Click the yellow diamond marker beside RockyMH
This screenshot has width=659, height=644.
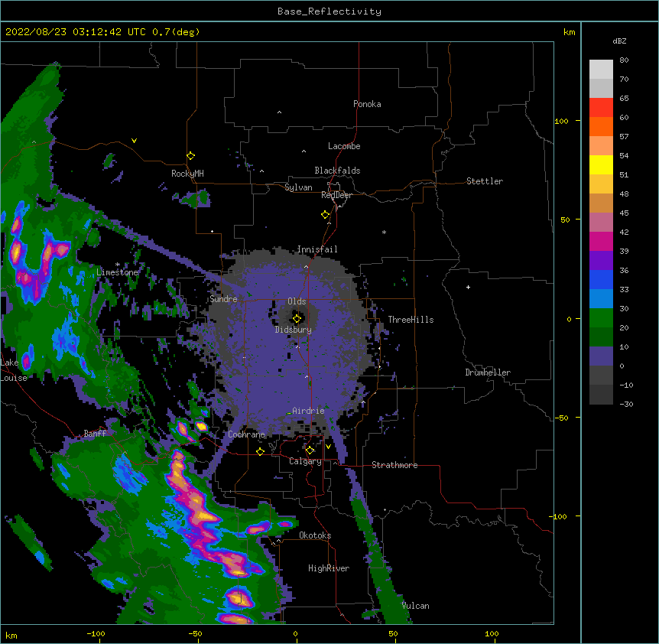pyautogui.click(x=190, y=156)
